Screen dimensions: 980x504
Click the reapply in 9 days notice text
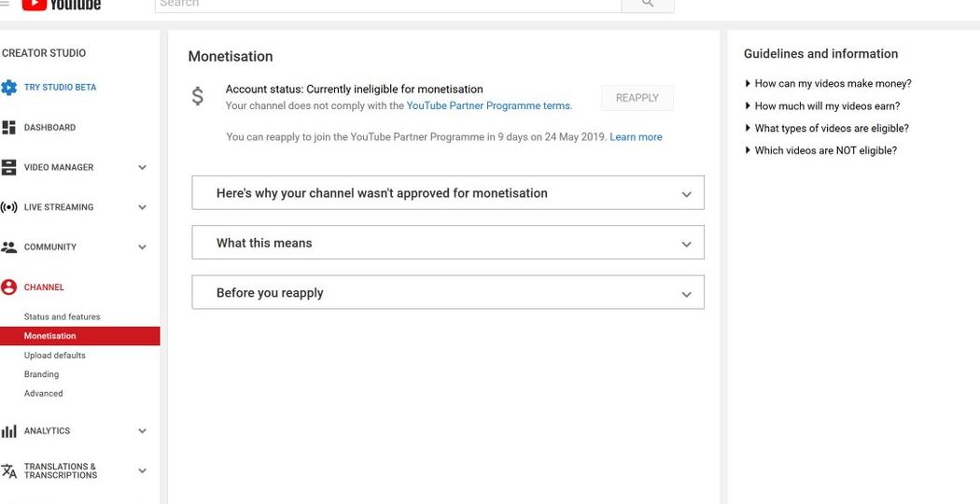(x=416, y=137)
